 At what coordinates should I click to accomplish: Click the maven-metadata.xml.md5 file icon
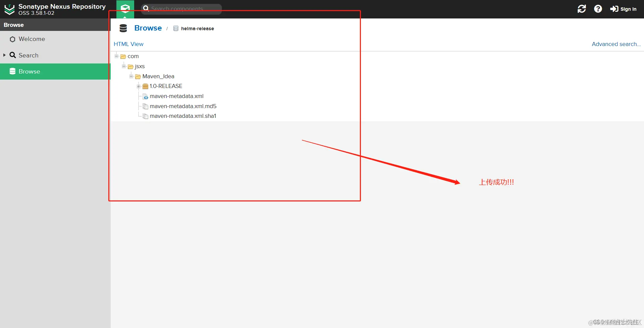pyautogui.click(x=146, y=106)
